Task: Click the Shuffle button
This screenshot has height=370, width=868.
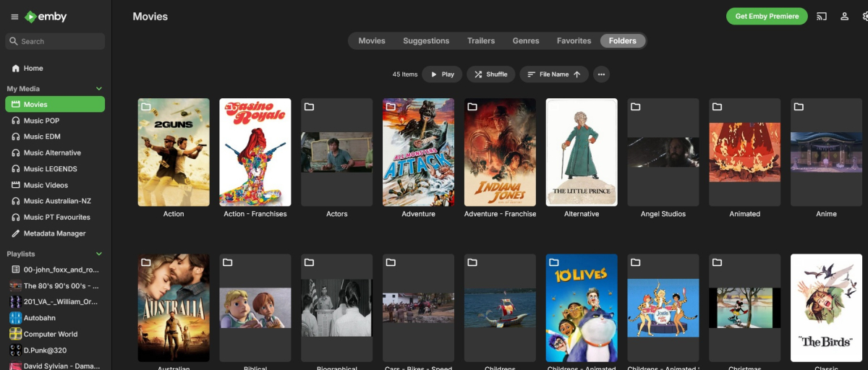Action: coord(490,74)
